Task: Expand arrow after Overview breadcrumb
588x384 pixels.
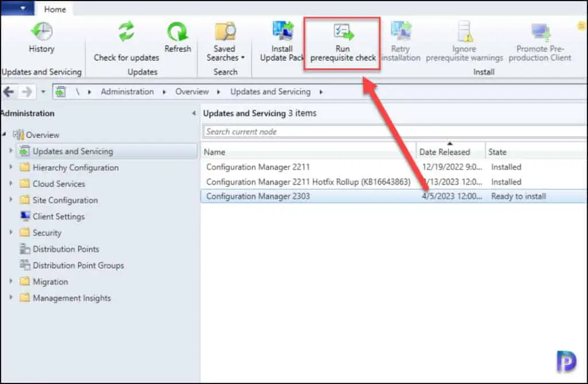Action: (x=219, y=92)
